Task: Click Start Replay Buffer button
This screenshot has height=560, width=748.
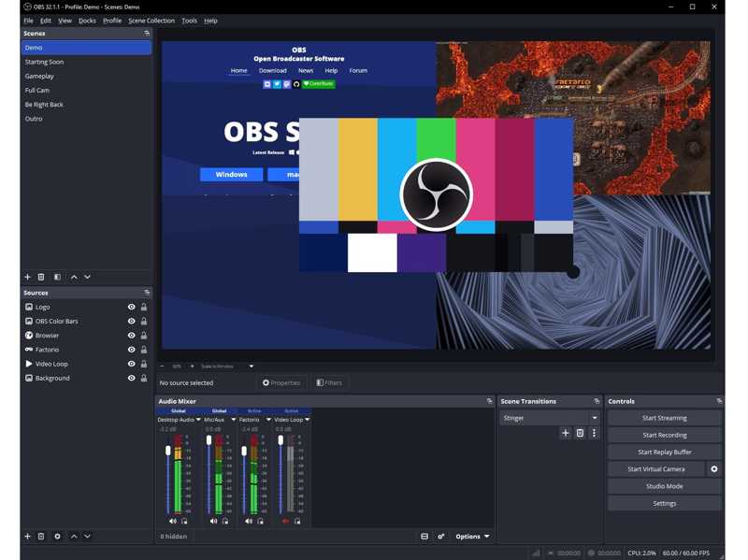Action: (x=665, y=452)
